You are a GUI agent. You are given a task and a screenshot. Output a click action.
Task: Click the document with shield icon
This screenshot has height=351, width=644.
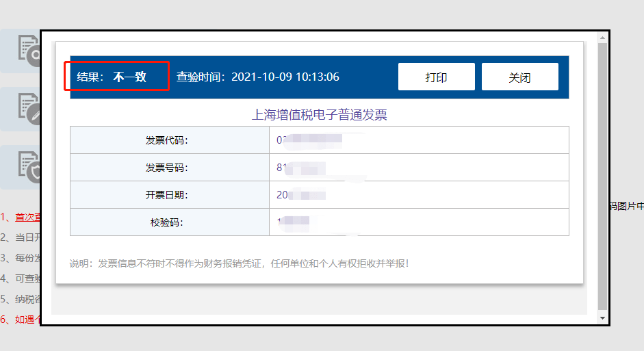click(x=29, y=167)
